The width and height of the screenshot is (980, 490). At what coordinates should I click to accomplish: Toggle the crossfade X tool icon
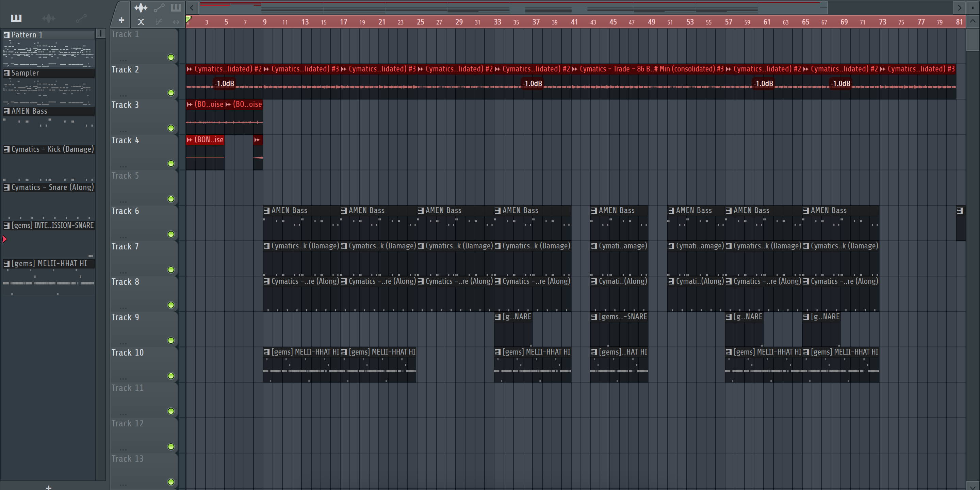pos(141,22)
